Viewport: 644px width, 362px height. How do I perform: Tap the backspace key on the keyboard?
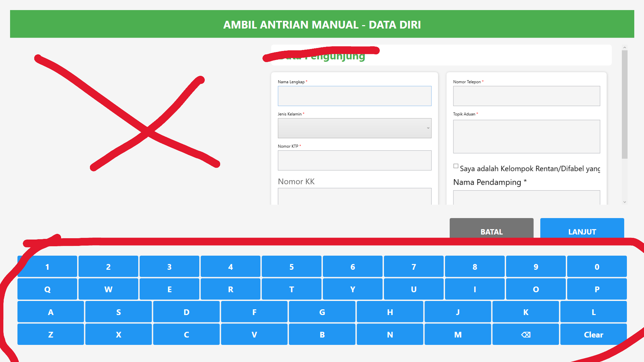click(526, 334)
